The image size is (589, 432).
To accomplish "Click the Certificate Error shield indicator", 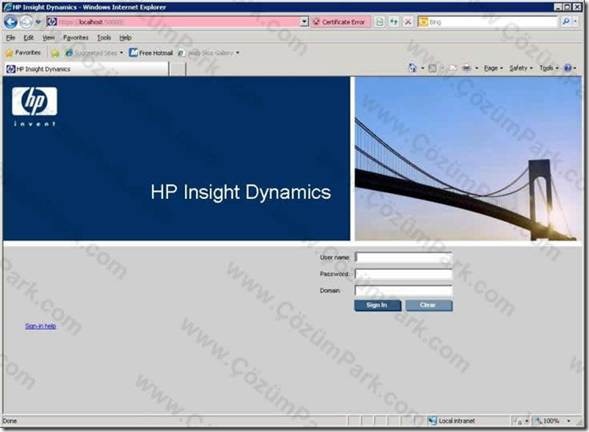I will click(x=340, y=22).
